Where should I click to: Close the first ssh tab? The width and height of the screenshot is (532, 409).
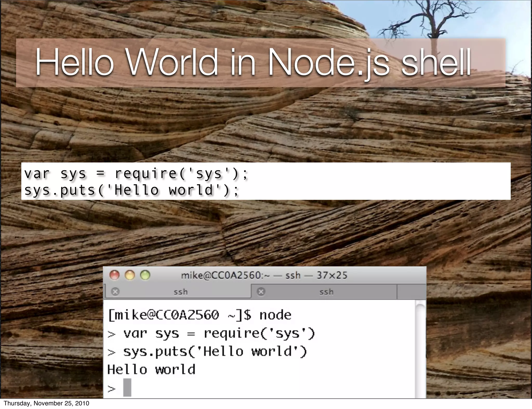[115, 292]
